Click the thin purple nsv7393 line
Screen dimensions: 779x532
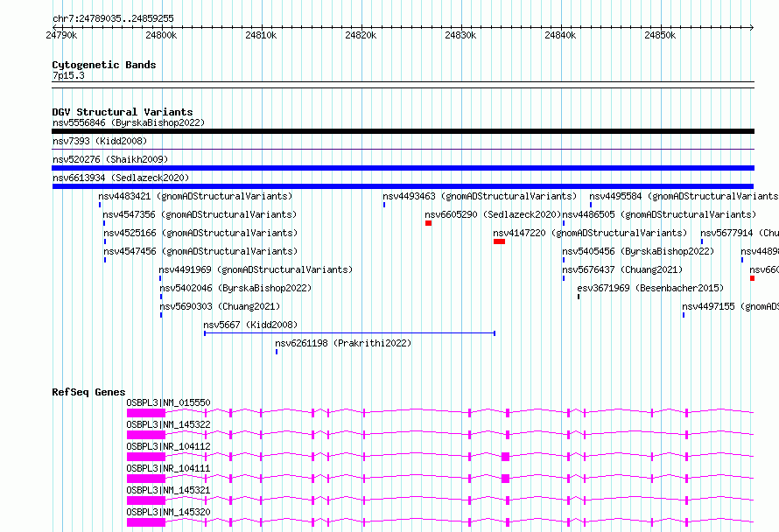[403, 149]
